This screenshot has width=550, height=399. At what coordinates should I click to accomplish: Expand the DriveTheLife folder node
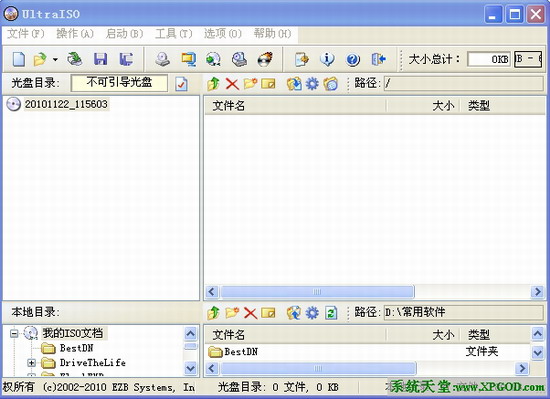coord(32,363)
